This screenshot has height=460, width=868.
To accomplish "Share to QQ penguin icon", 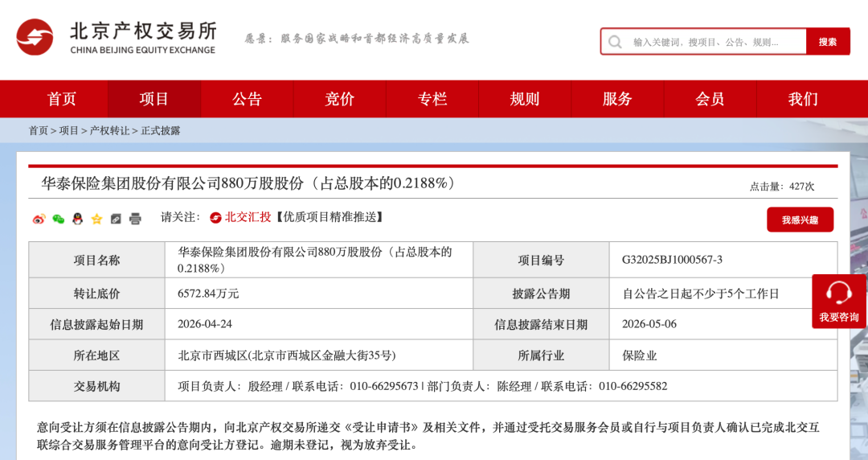I will [x=77, y=219].
